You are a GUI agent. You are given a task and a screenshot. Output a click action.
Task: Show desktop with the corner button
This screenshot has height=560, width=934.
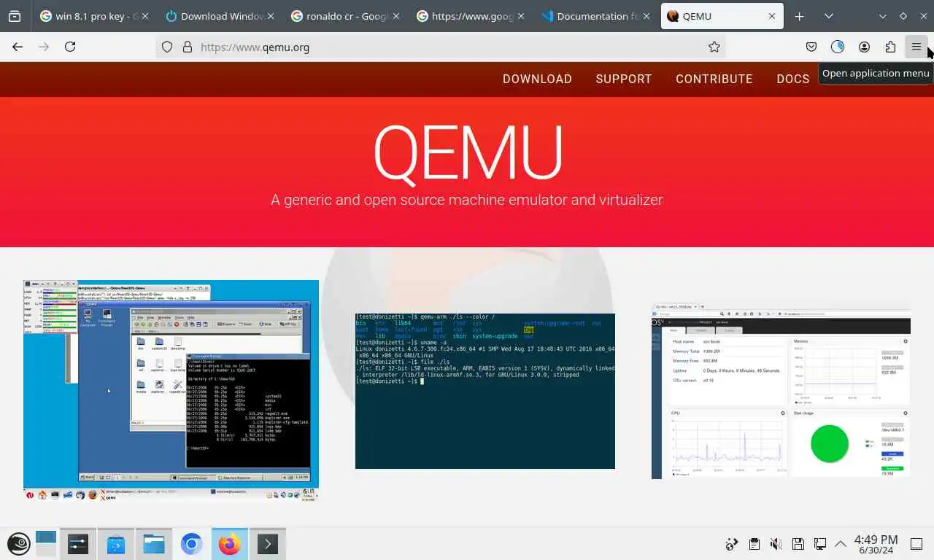917,544
